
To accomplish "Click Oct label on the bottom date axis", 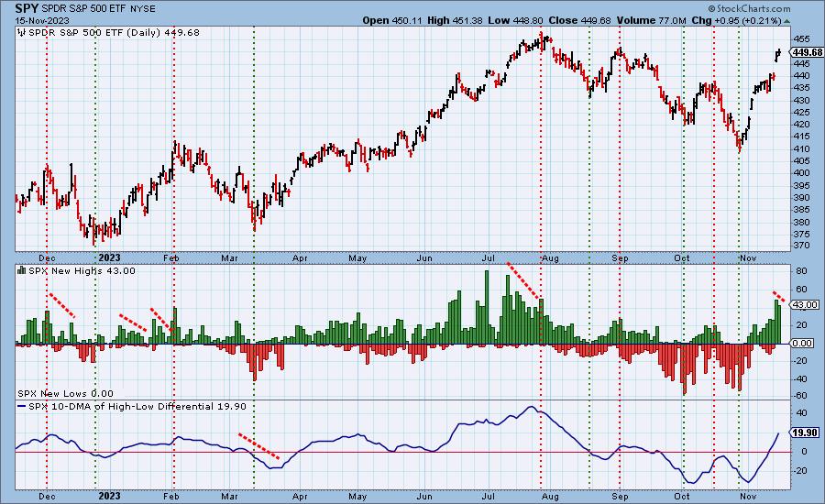I will [x=682, y=496].
